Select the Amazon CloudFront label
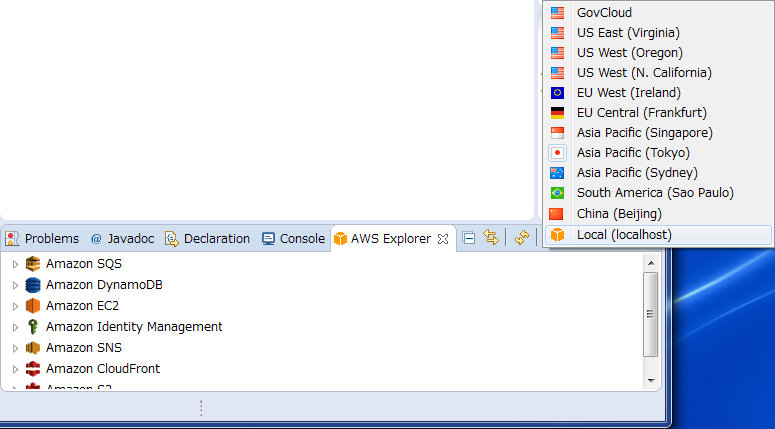This screenshot has height=429, width=775. click(103, 369)
